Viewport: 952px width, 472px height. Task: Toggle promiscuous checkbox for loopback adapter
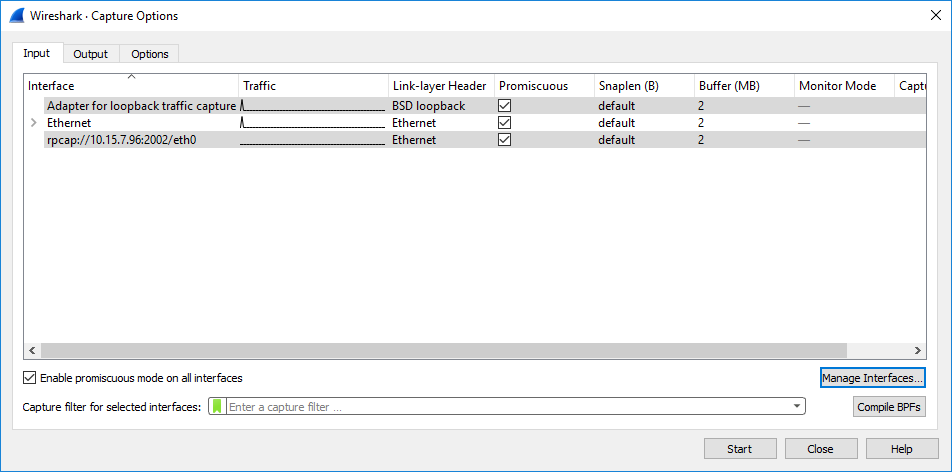(x=505, y=106)
